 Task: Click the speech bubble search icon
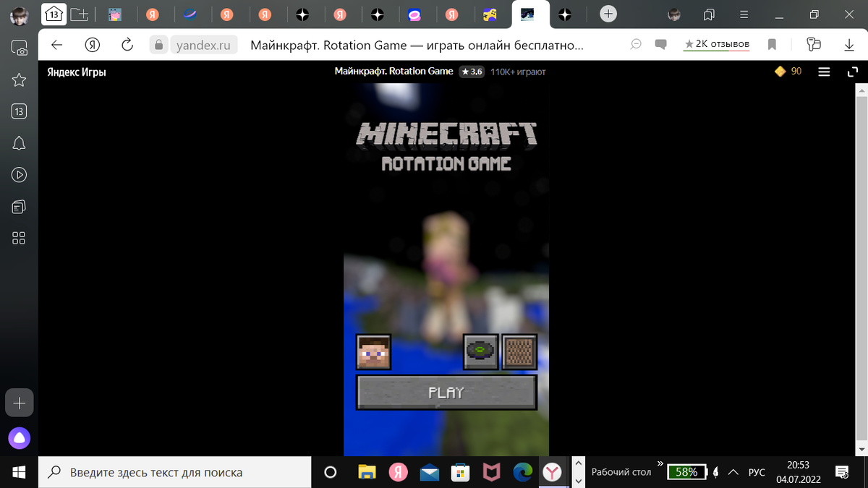coord(636,45)
